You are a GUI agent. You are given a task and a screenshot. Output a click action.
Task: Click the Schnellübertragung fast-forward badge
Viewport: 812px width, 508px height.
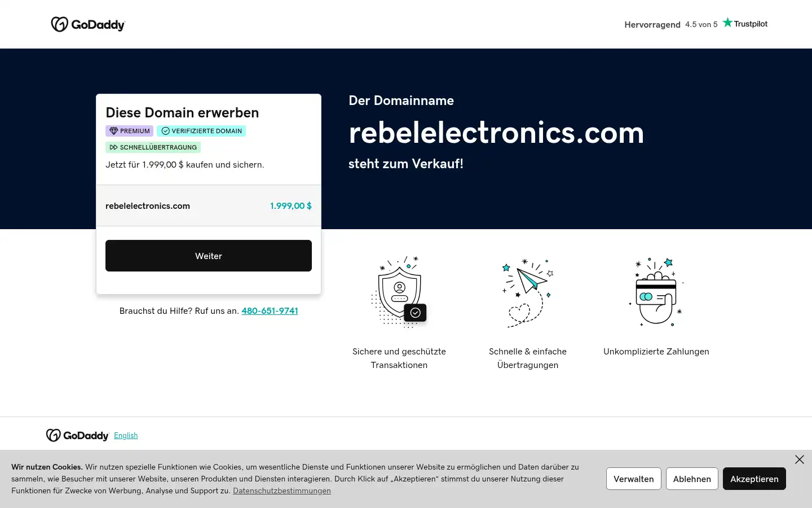pyautogui.click(x=153, y=147)
